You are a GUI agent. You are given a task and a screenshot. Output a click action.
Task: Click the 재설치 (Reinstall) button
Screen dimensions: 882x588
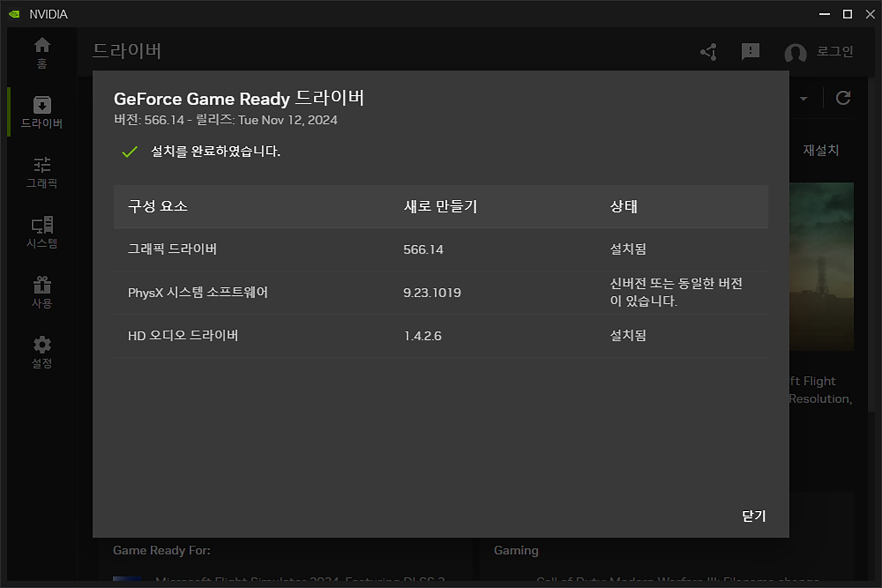point(820,150)
